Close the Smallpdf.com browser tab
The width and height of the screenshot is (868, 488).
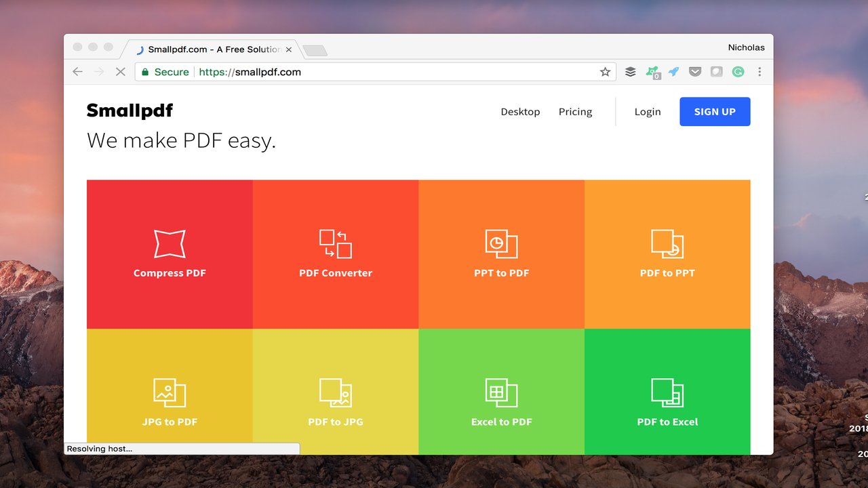click(289, 49)
